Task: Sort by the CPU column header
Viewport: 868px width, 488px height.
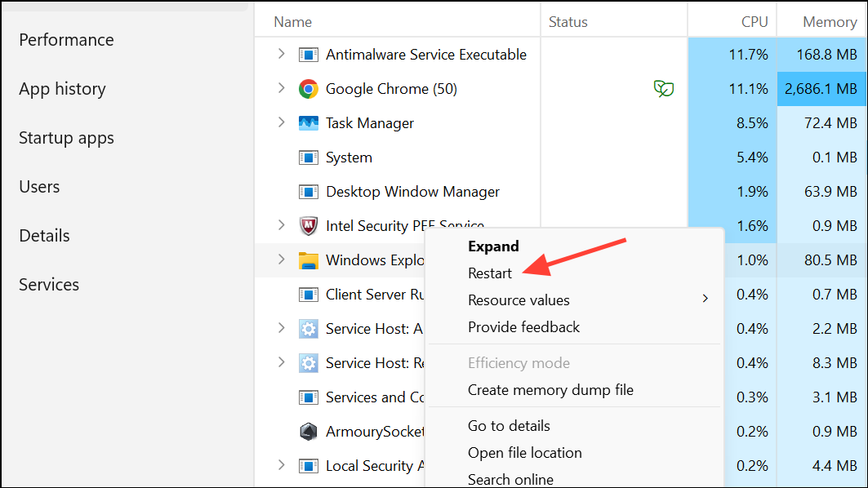Action: pos(754,22)
